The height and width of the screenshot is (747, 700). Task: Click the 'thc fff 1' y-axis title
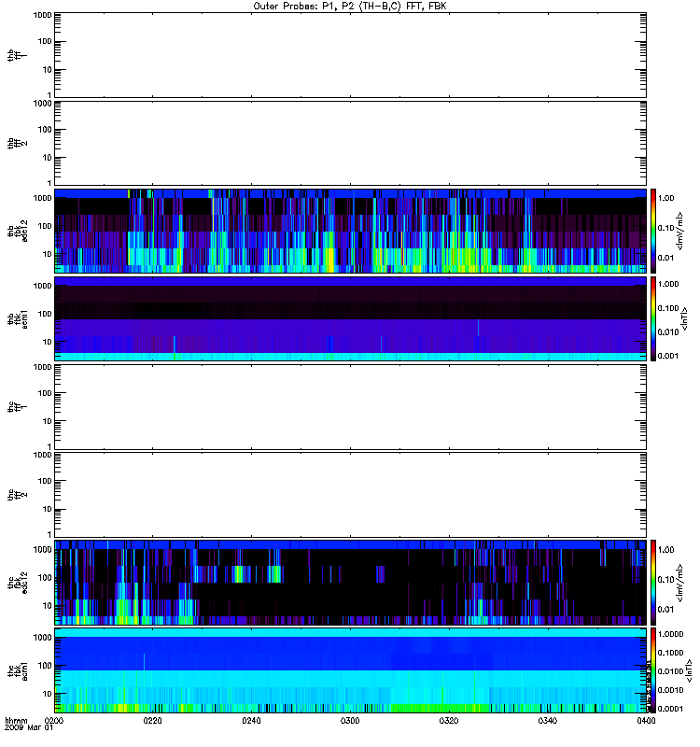coord(17,407)
